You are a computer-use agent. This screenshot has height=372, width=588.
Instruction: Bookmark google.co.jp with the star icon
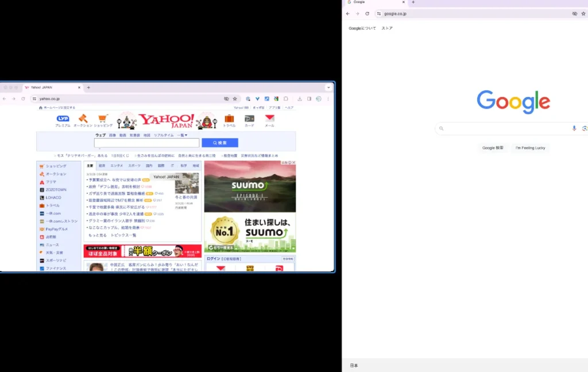583,14
